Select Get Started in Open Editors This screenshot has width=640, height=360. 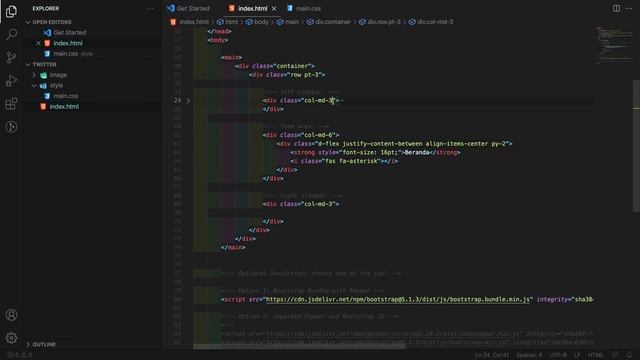point(69,32)
